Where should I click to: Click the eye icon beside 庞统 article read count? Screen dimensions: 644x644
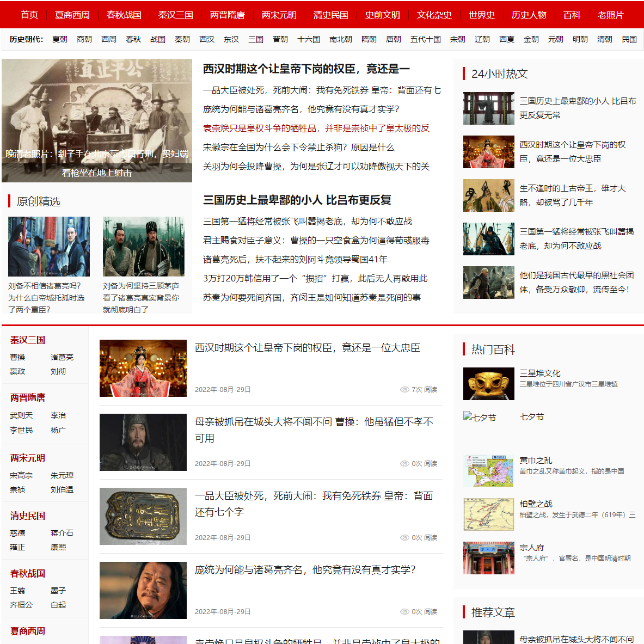(404, 611)
